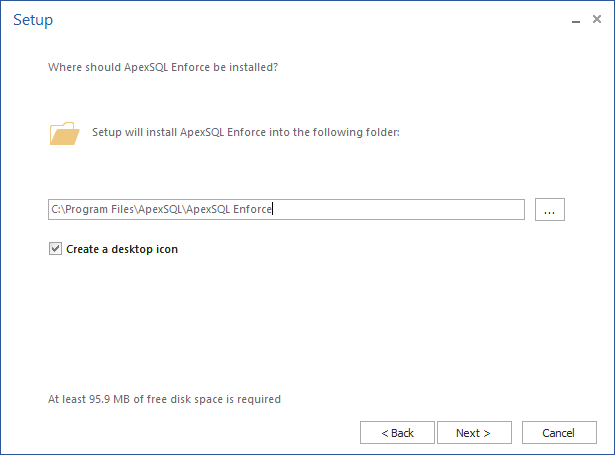This screenshot has height=455, width=615.
Task: Click the 'Where should ApexSQL Enforce be installed?' heading
Action: 163,67
